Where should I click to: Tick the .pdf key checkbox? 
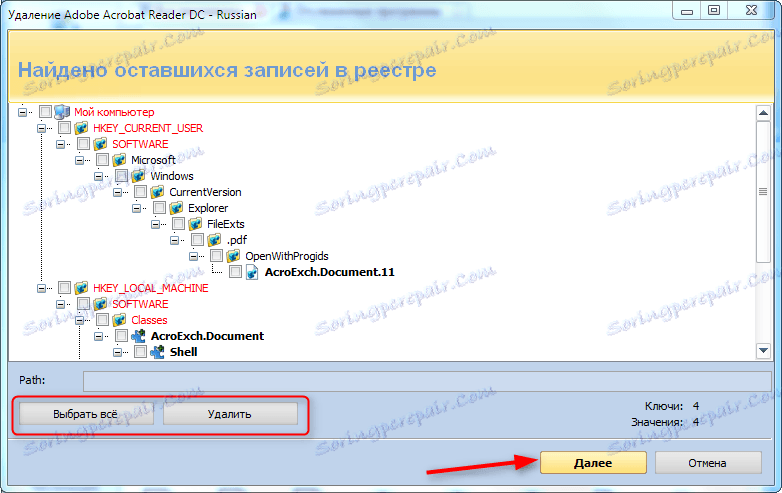pos(197,240)
